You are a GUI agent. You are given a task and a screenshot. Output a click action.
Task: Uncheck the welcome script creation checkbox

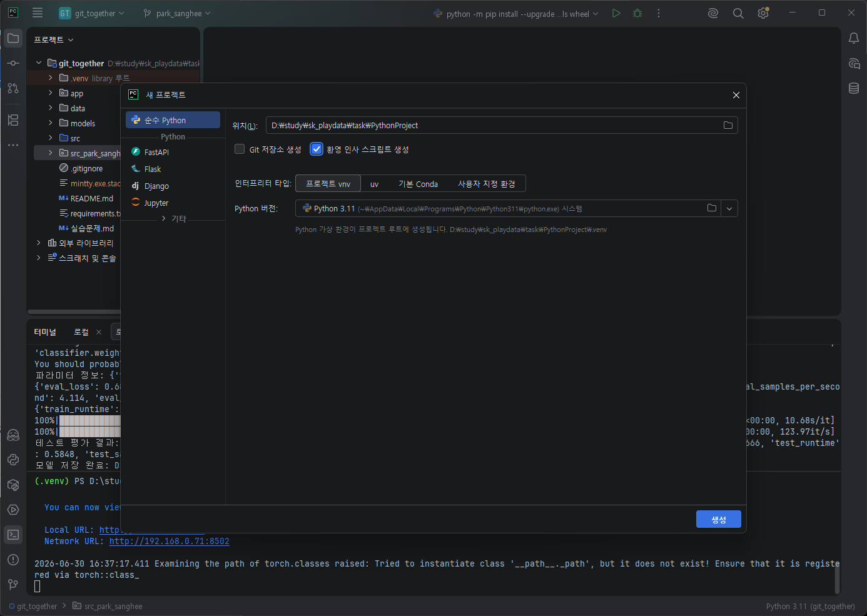coord(317,149)
